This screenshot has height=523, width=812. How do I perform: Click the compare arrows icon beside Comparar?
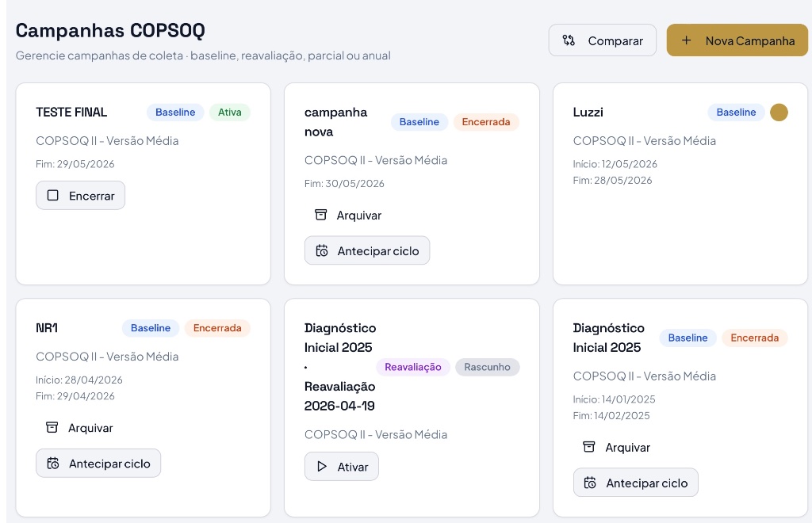point(569,40)
